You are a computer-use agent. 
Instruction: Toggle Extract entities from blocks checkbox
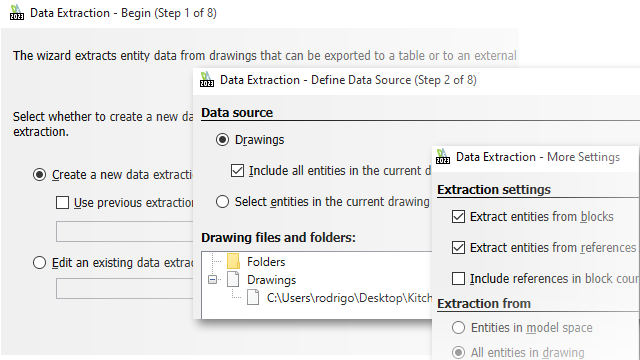(458, 216)
